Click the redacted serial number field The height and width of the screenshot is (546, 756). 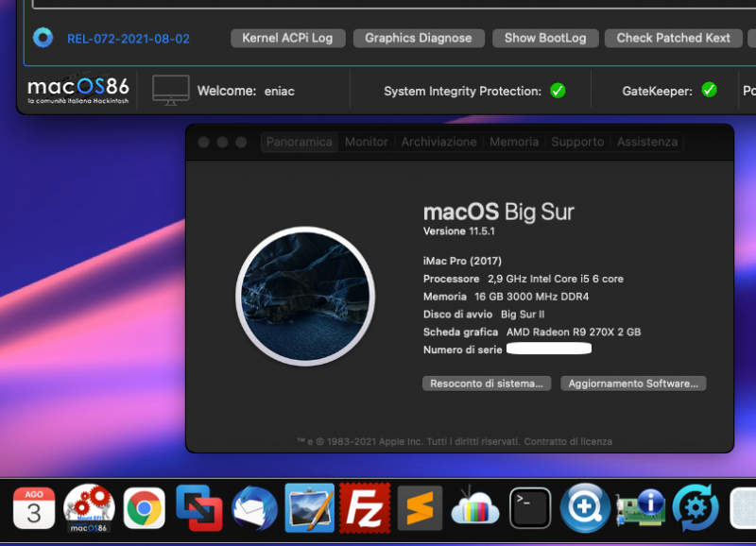[549, 349]
